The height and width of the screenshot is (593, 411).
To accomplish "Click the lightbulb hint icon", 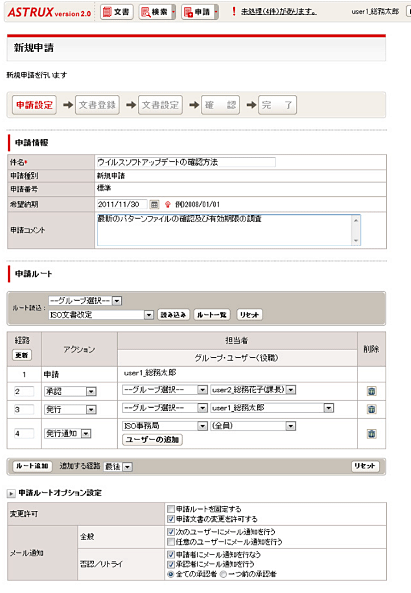I will point(168,205).
